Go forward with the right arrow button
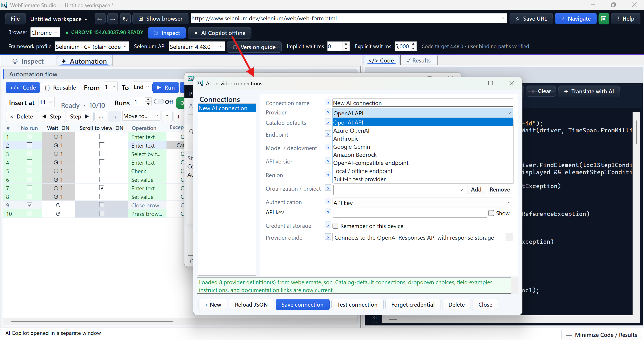The width and height of the screenshot is (644, 340). pyautogui.click(x=112, y=19)
